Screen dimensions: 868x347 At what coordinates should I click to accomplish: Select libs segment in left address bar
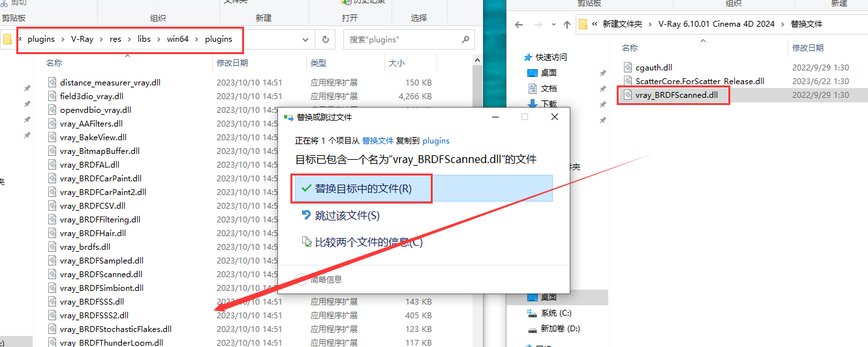coord(144,39)
